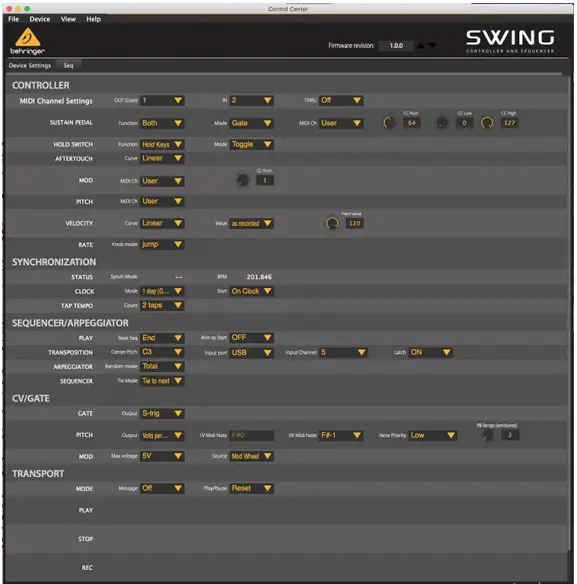Open Clock Mode dropdown

tap(162, 291)
